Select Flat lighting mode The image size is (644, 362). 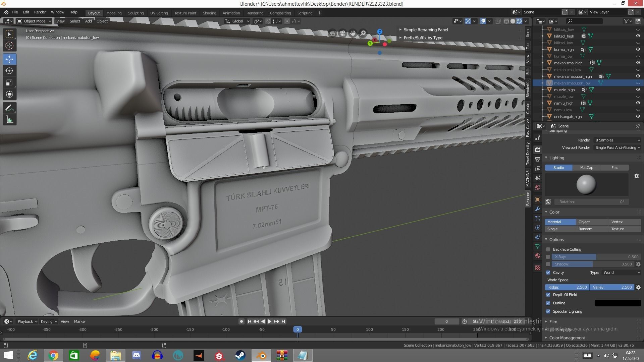(614, 168)
